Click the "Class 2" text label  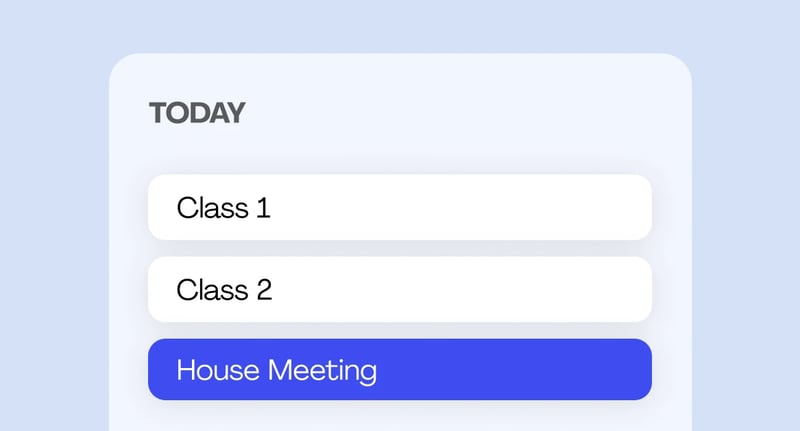224,290
